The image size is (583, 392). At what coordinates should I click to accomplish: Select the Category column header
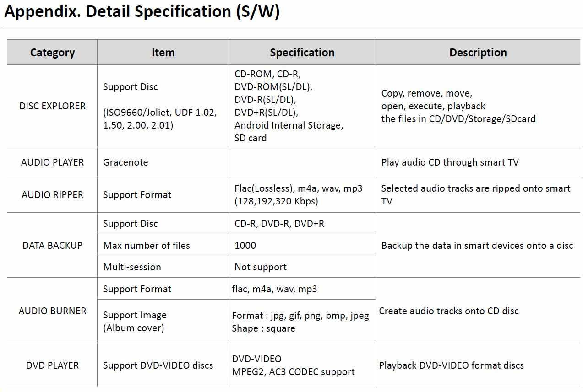pos(52,53)
